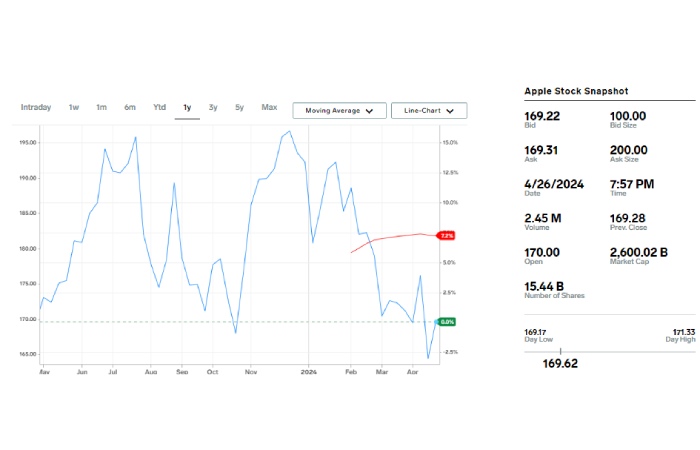Screen dimensions: 700x450
Task: Click the 165.00 y-axis label
Action: [x=28, y=354]
